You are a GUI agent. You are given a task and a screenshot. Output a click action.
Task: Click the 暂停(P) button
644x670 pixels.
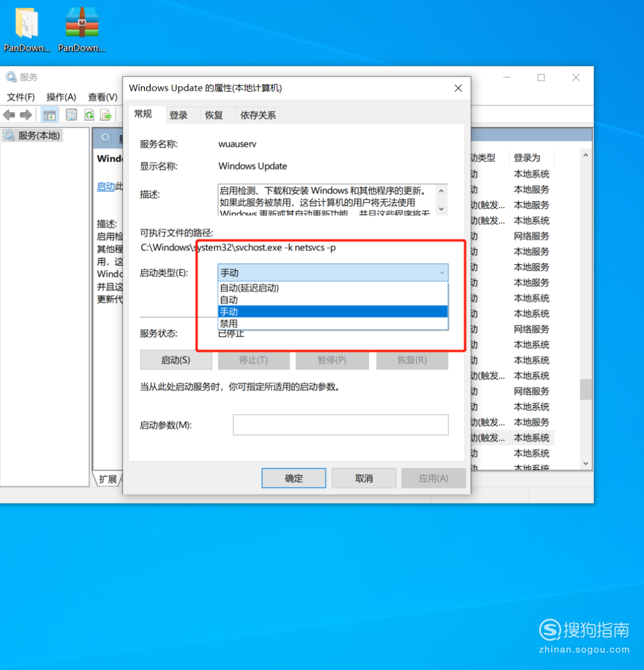coord(332,360)
